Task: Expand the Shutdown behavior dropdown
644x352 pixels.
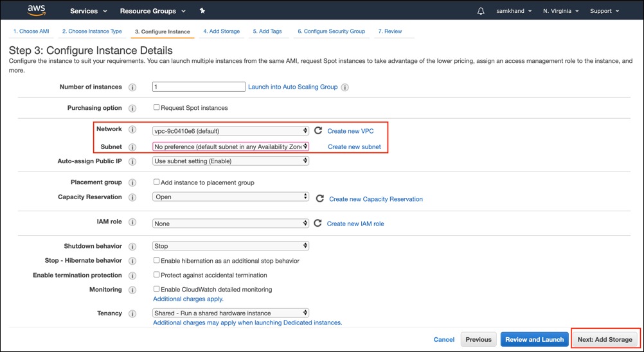Action: click(230, 246)
